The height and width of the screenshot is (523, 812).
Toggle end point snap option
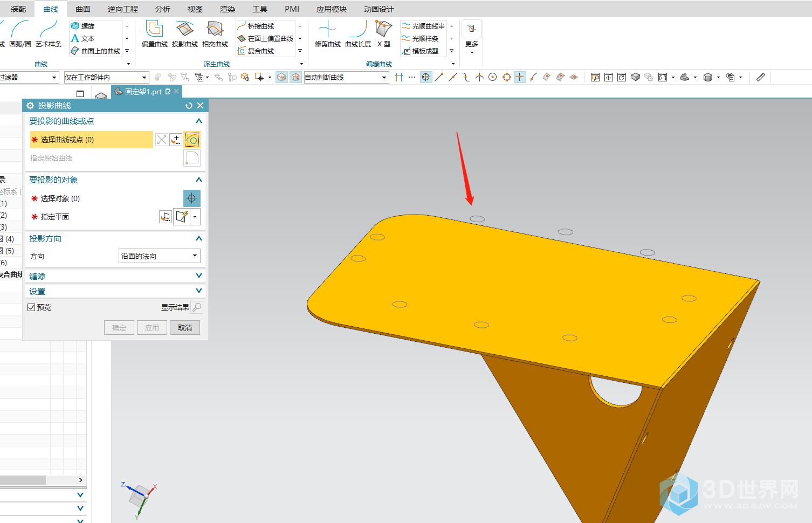439,77
